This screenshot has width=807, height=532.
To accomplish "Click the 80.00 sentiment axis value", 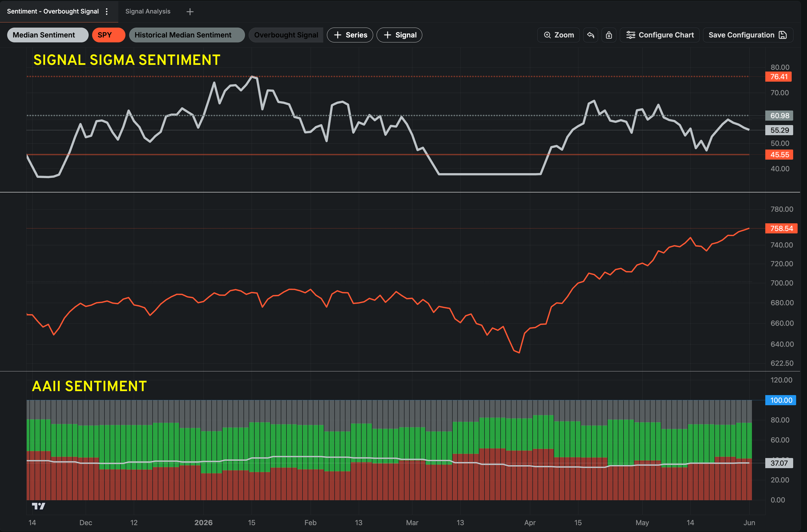I will [780, 67].
